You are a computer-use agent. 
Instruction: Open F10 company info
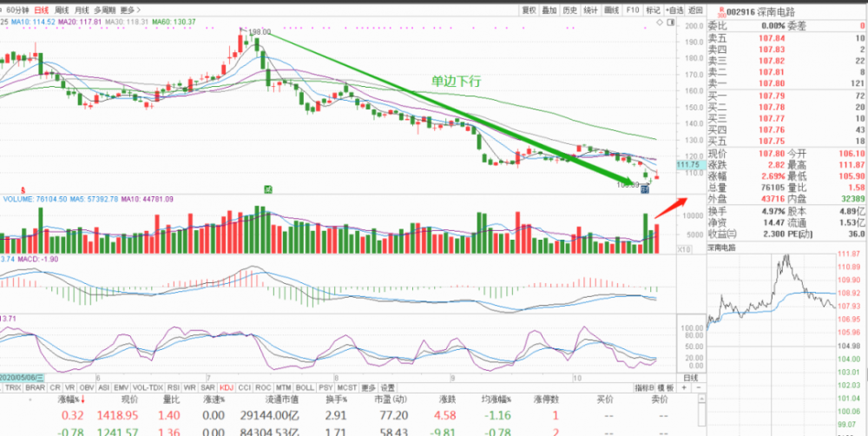(632, 10)
